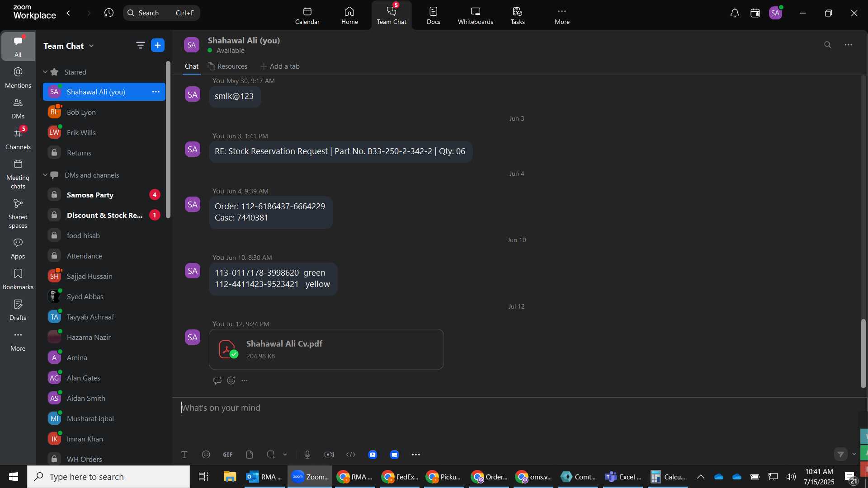Insert a code snippet
Image resolution: width=868 pixels, height=488 pixels.
351,455
